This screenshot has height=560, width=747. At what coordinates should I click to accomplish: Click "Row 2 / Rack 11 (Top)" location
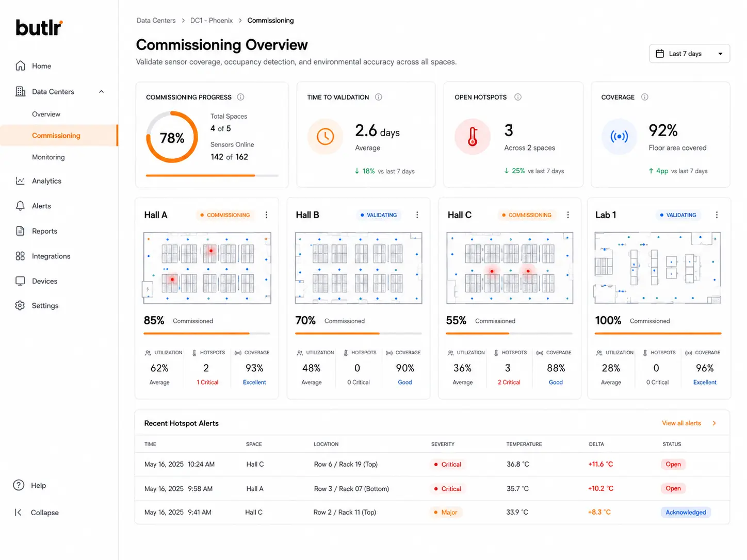[x=345, y=512]
